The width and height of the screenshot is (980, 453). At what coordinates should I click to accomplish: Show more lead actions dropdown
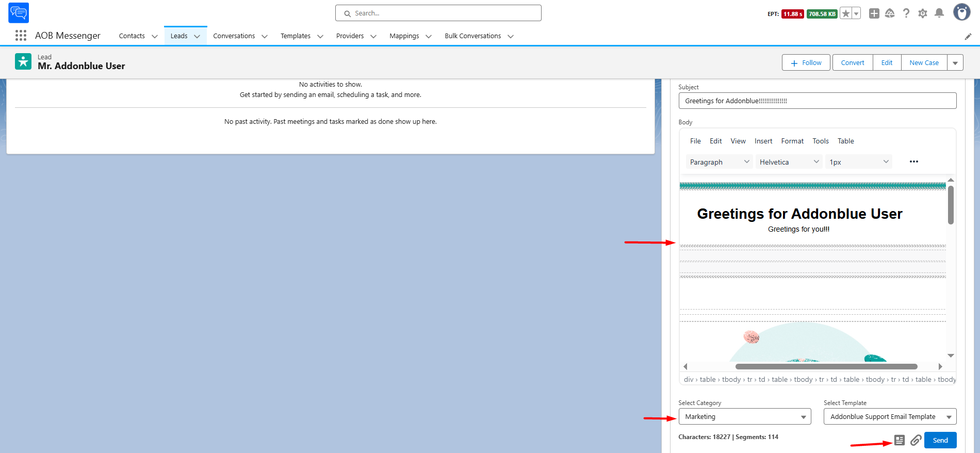point(955,63)
